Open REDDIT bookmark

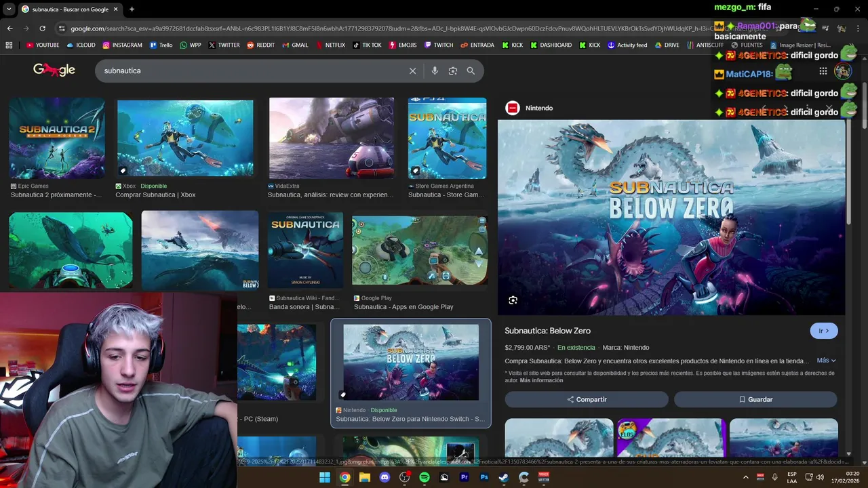coord(260,45)
